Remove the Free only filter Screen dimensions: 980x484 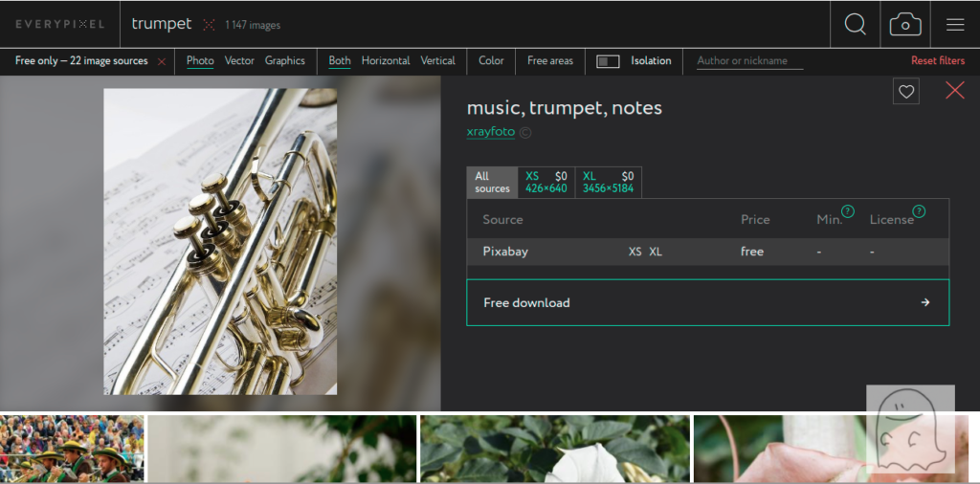[x=162, y=61]
